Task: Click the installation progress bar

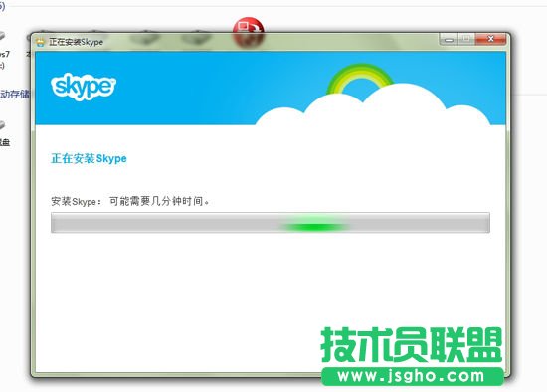Action: pos(271,223)
